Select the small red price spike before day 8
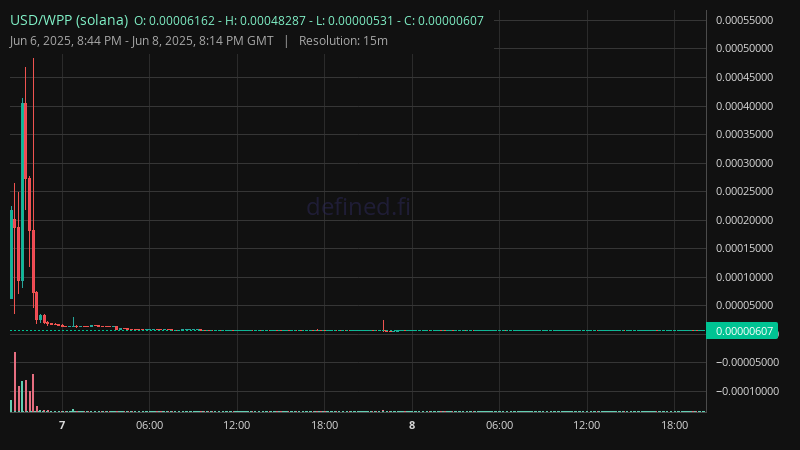800x450 pixels. click(384, 326)
